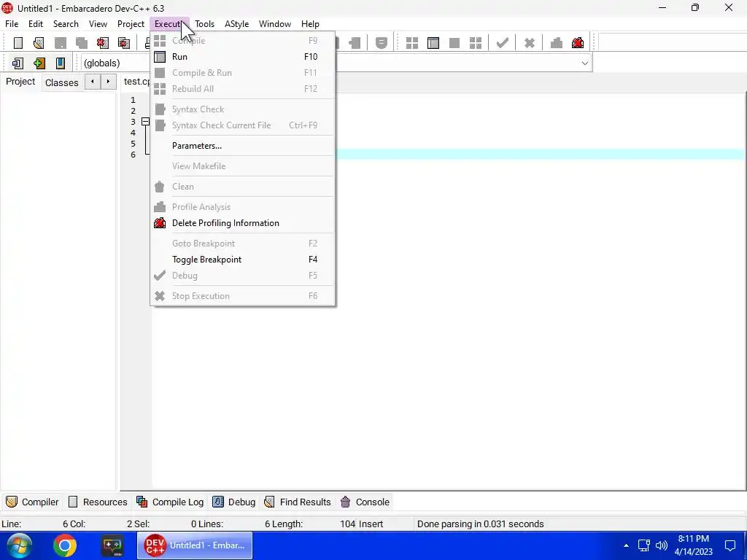Select Stop Execution menu entry
This screenshot has height=560, width=747.
242,296
